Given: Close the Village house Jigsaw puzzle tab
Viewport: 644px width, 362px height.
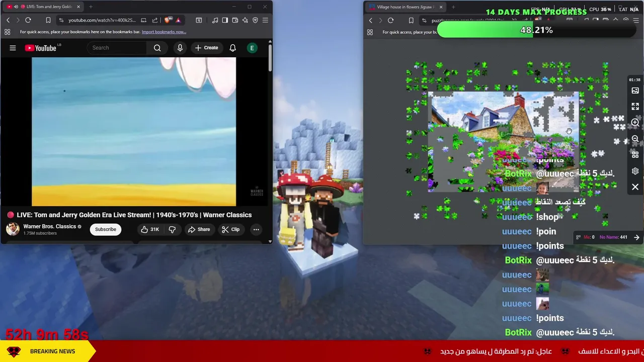Looking at the screenshot, I should [441, 7].
